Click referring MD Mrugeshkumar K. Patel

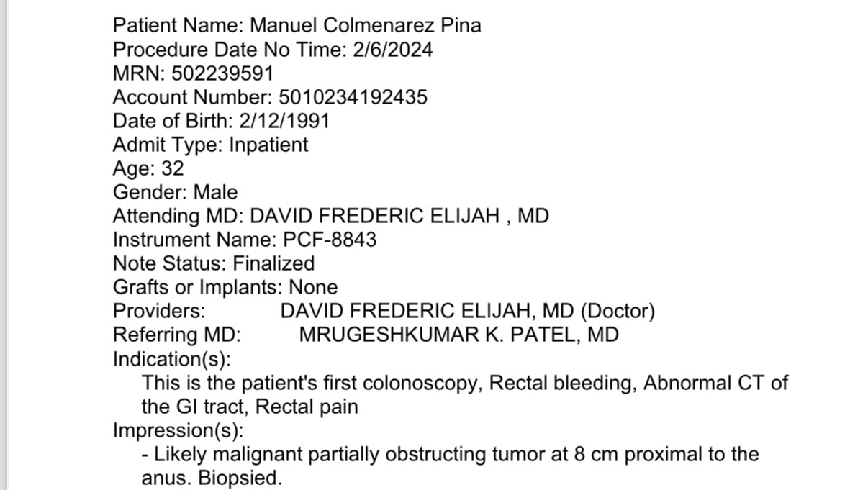458,335
